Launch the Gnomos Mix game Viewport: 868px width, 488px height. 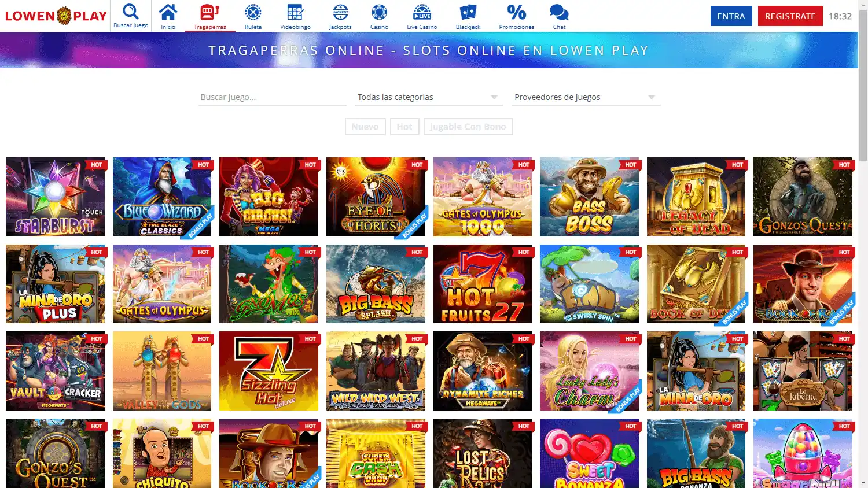pyautogui.click(x=269, y=284)
